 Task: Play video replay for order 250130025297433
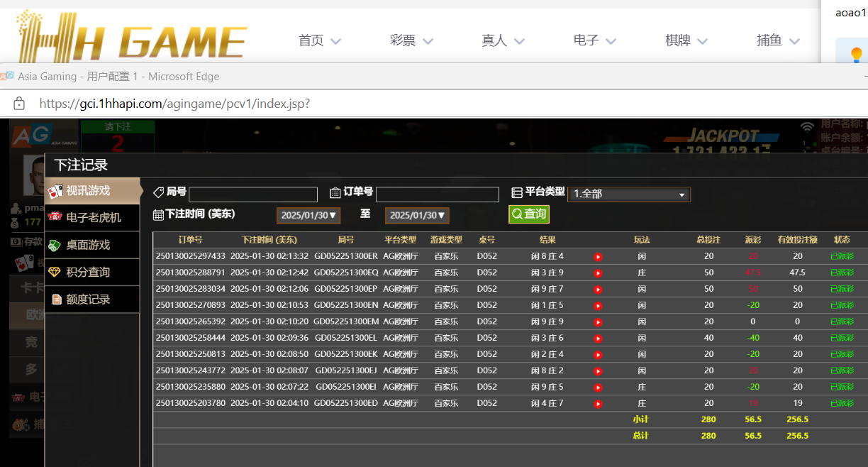598,256
